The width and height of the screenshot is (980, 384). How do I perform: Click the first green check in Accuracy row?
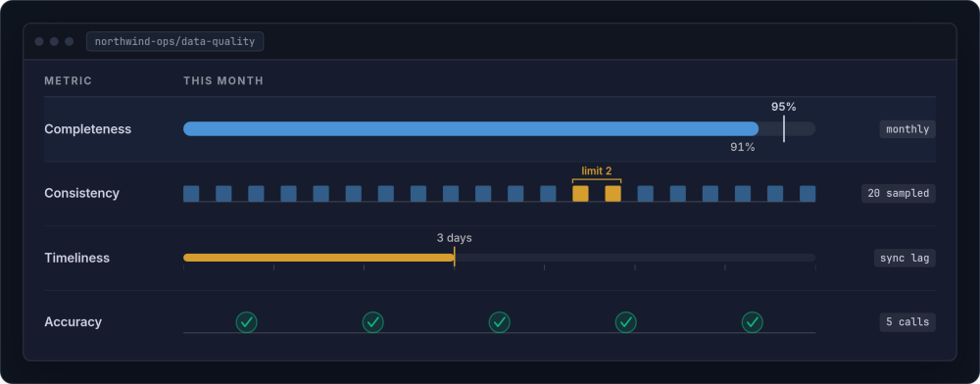pos(246,322)
